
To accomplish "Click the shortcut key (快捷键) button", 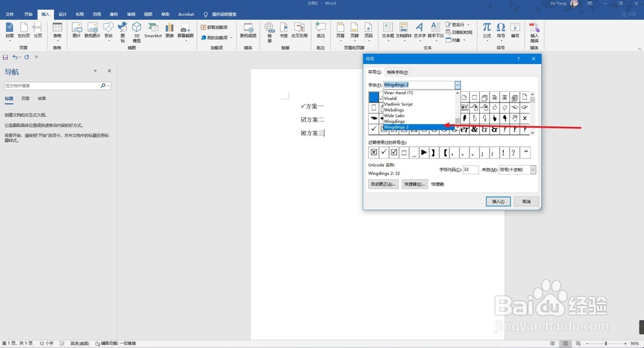I will click(414, 184).
